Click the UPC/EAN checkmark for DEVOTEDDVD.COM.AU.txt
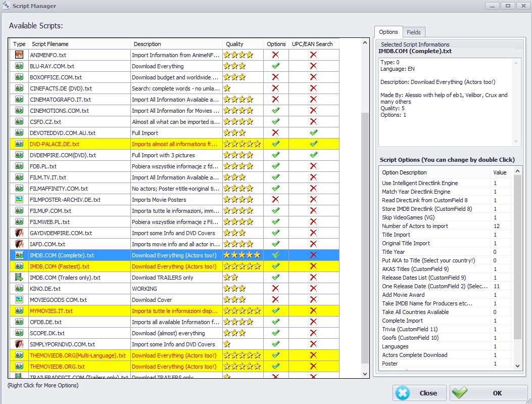Viewport: 532px width, 404px height. coord(314,132)
